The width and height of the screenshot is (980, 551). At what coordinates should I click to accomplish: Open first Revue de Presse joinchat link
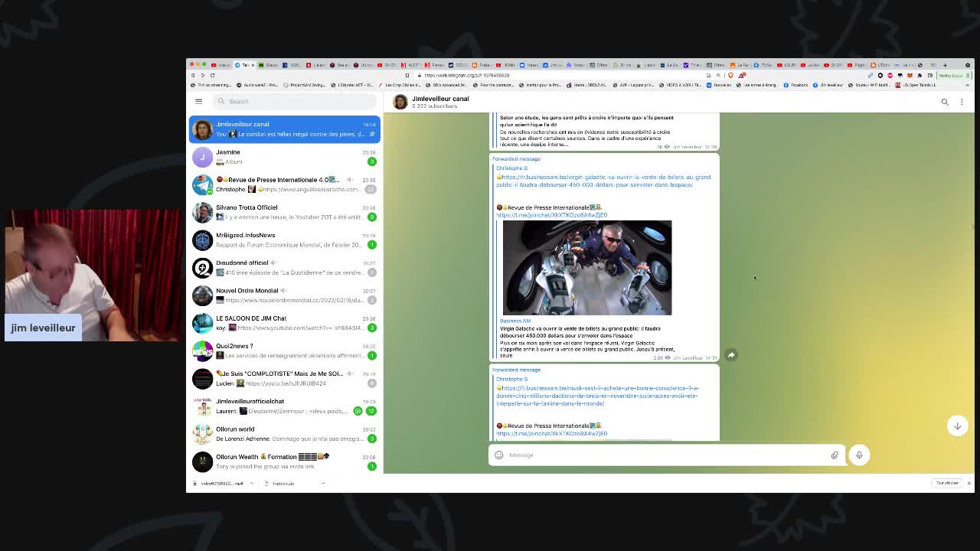[x=551, y=215]
